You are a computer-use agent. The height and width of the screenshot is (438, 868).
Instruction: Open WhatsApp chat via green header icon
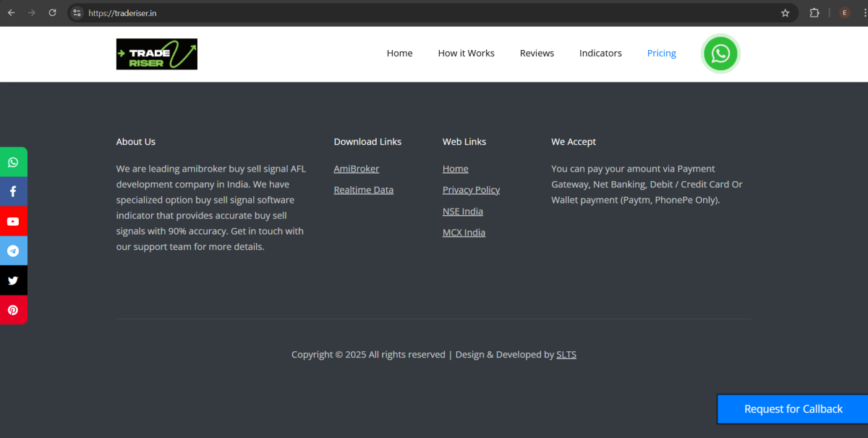[x=720, y=54]
